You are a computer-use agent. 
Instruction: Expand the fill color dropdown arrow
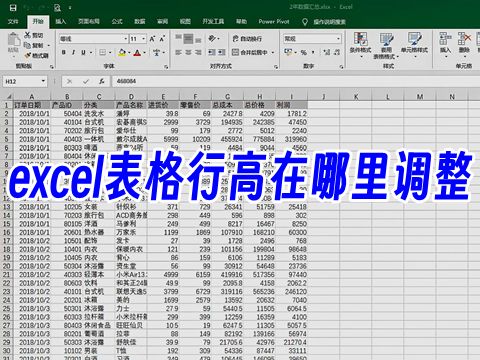point(129,53)
